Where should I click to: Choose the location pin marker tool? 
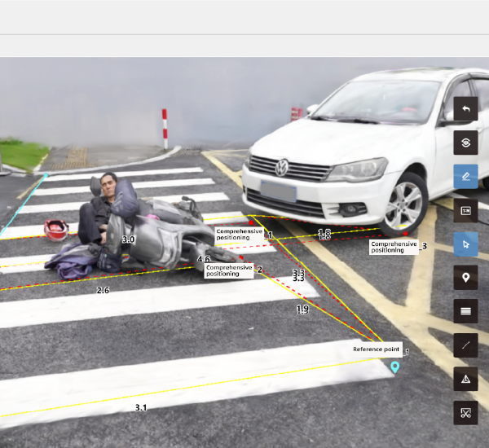point(465,278)
